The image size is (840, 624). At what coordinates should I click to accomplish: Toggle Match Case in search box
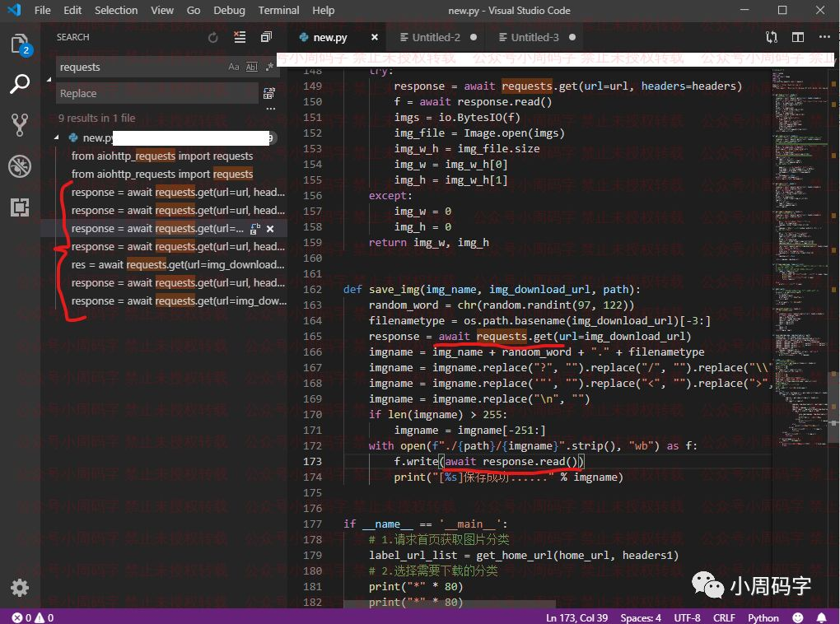click(x=234, y=68)
